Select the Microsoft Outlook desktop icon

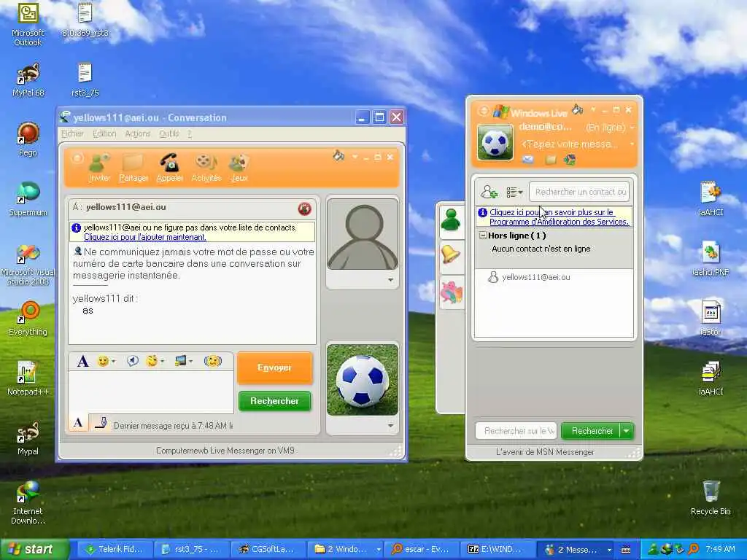(x=28, y=25)
